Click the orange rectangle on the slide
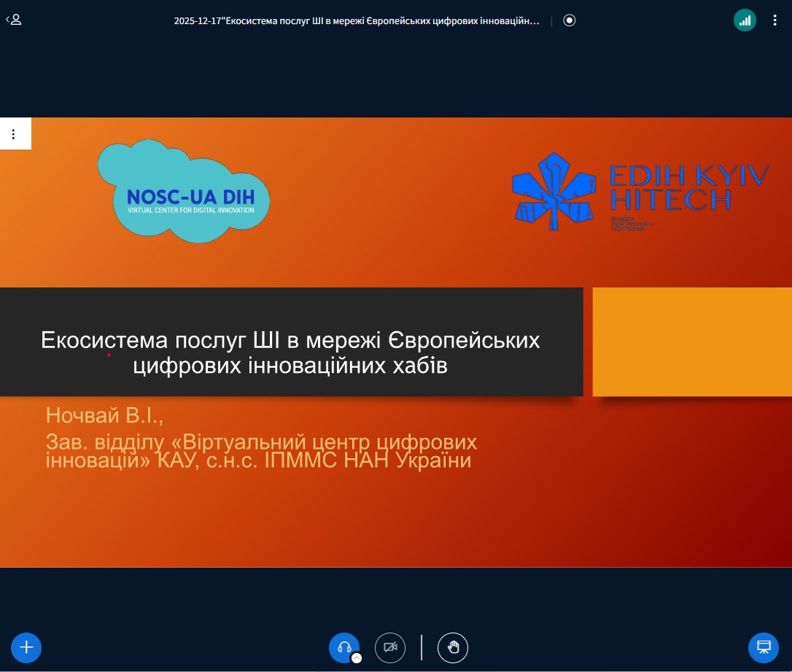Viewport: 792px width, 672px height. pos(691,341)
